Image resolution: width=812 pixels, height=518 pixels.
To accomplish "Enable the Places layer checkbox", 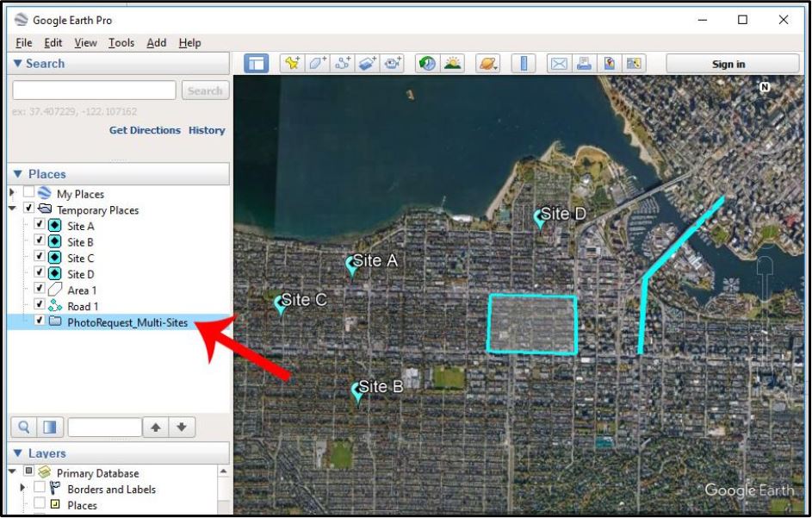I will [40, 503].
